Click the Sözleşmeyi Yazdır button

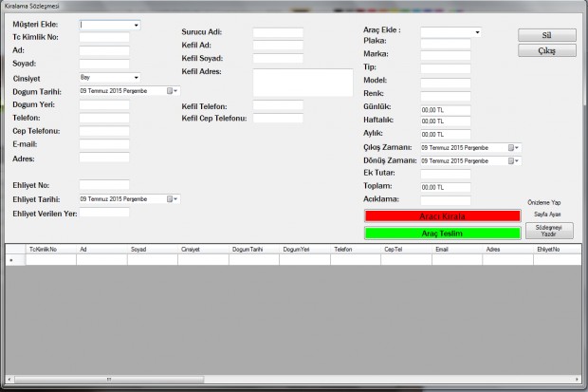click(x=549, y=231)
